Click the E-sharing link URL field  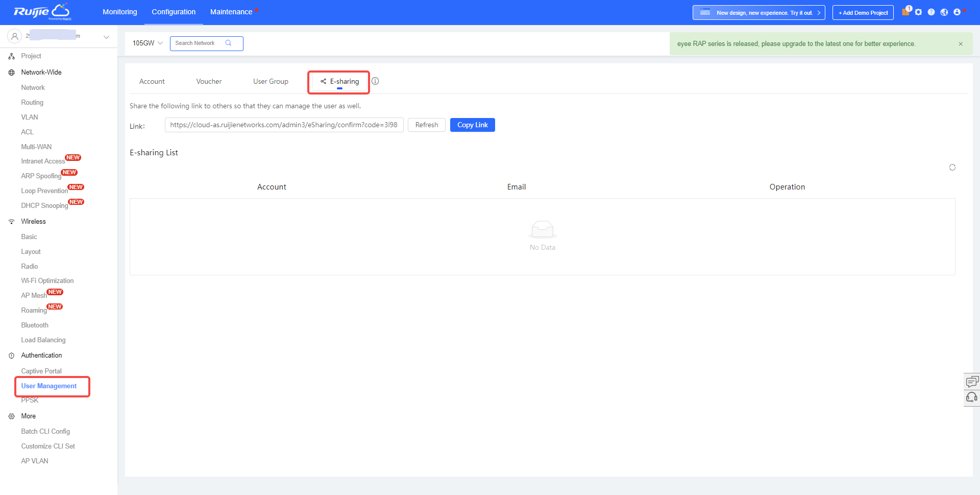coord(284,125)
